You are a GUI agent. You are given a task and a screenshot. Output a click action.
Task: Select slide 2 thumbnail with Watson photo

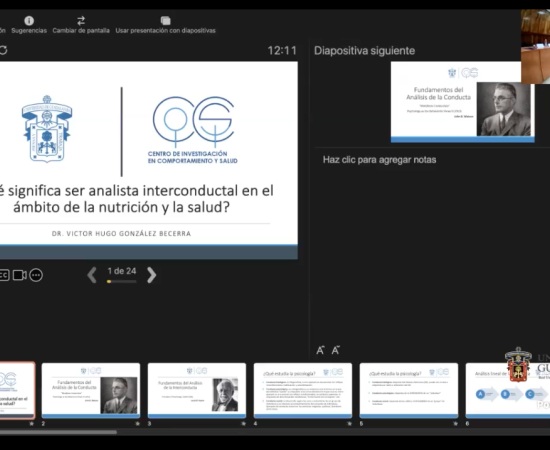(x=91, y=390)
